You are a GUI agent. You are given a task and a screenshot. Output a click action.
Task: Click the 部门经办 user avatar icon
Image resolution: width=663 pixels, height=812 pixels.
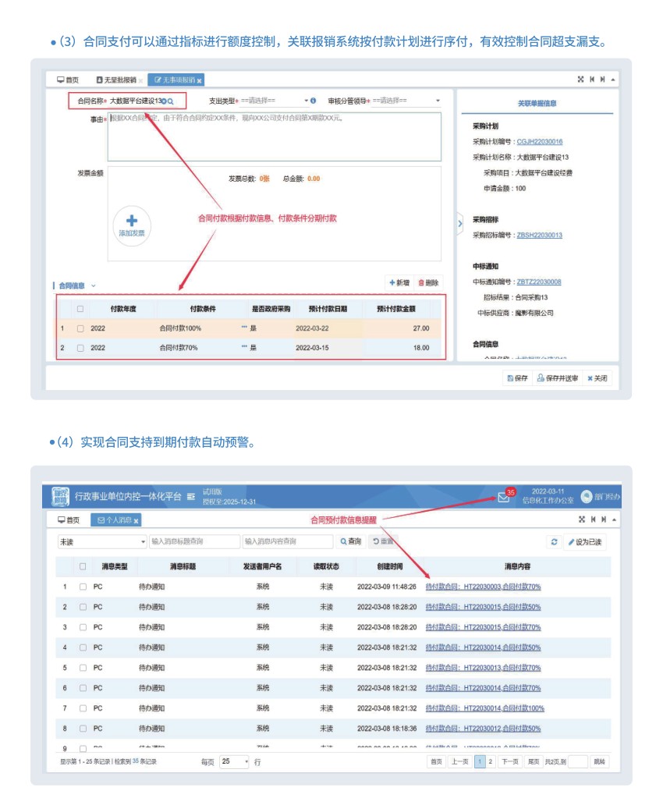[587, 497]
